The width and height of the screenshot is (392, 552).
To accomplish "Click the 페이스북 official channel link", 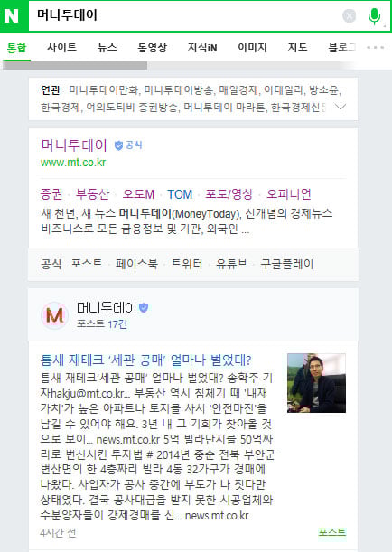I will pos(136,264).
